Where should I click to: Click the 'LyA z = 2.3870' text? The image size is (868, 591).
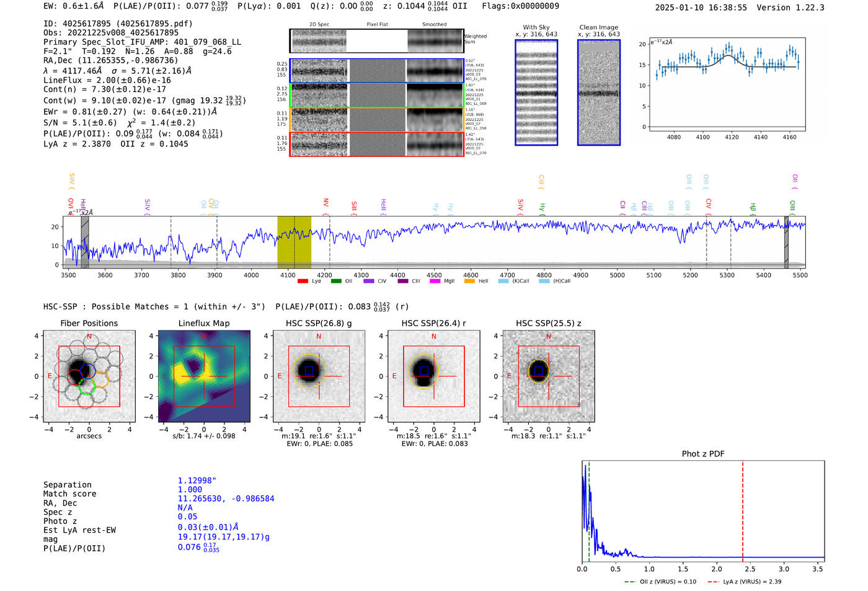point(77,144)
